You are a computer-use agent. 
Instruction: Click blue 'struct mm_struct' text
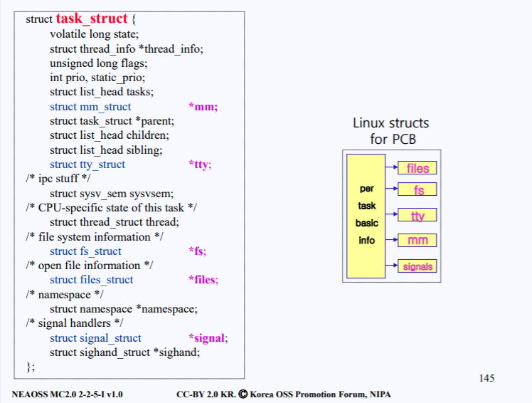90,107
